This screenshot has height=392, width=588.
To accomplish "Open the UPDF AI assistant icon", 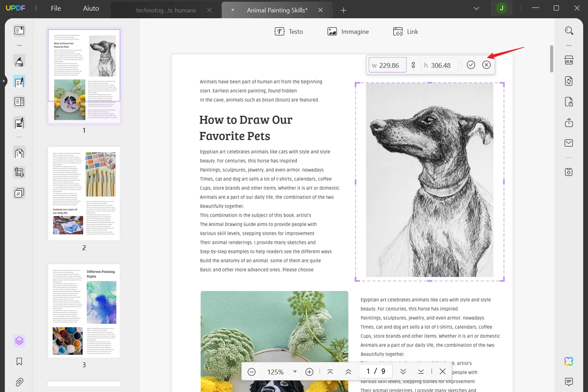I will point(569,361).
